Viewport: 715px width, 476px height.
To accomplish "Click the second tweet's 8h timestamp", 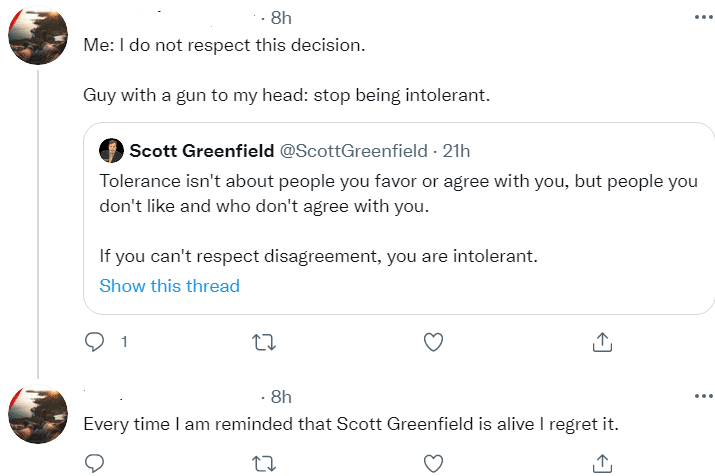I will point(281,396).
